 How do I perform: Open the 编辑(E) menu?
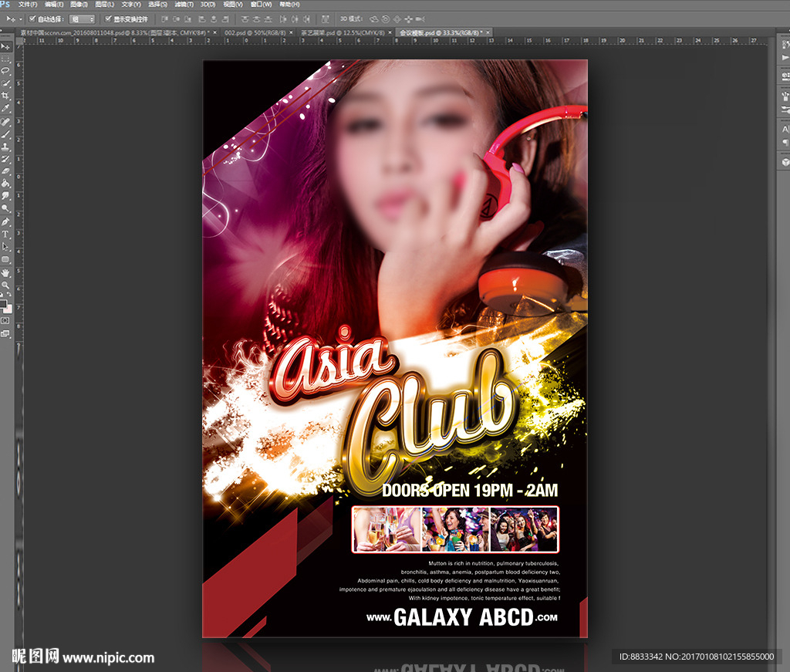tap(54, 4)
